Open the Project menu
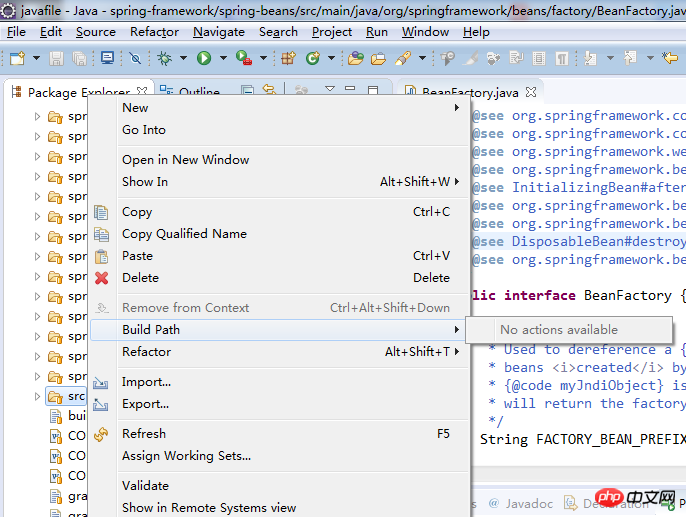 332,32
